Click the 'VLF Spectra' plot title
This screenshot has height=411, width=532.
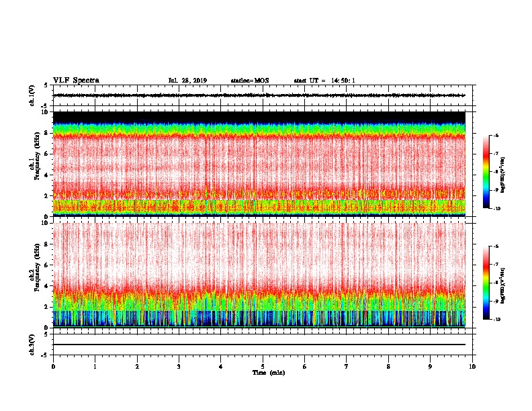(x=76, y=81)
